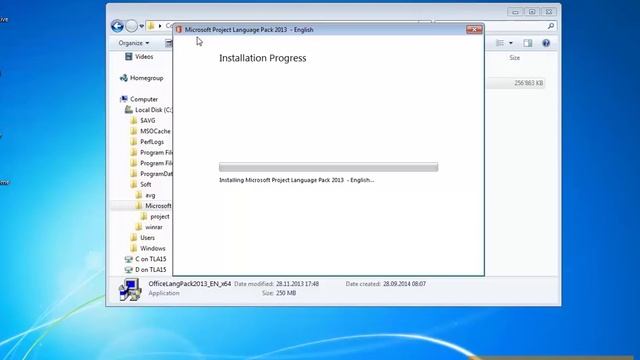Viewport: 640px width, 360px height.
Task: Minimize the Explorer window
Action: [x=515, y=12]
